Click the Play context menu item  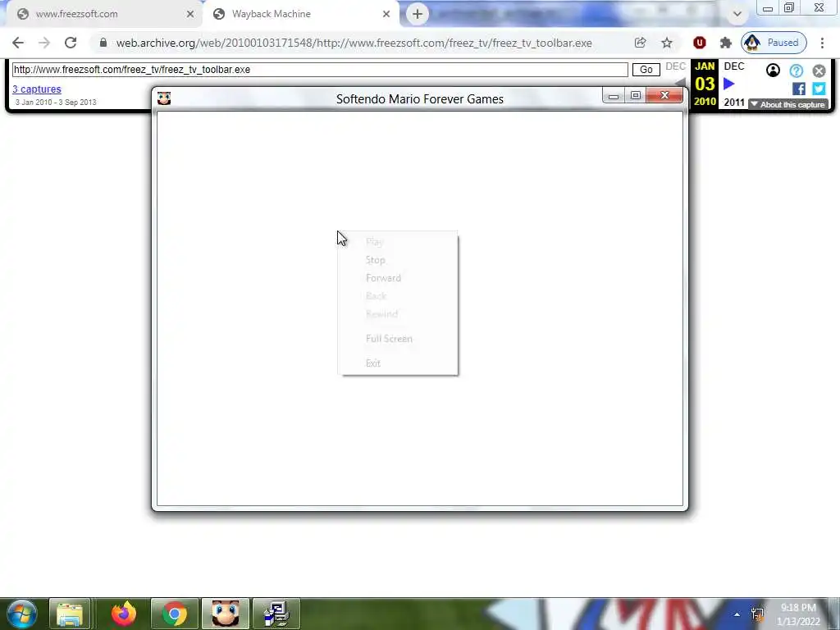click(x=398, y=242)
